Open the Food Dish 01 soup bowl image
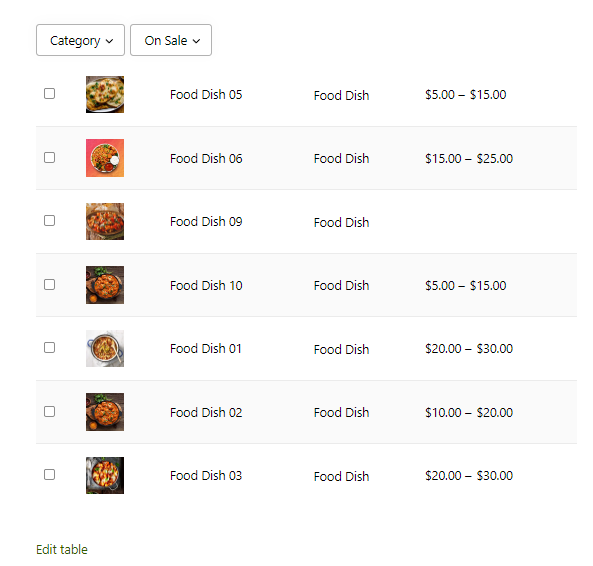The width and height of the screenshot is (593, 566). [105, 349]
